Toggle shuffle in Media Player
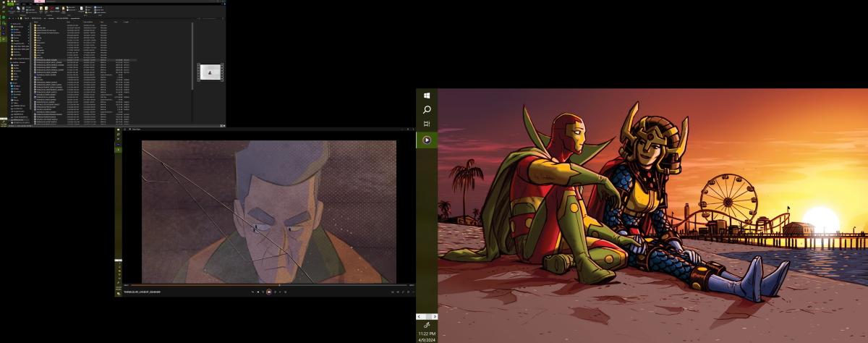This screenshot has height=343, width=868. [252, 292]
